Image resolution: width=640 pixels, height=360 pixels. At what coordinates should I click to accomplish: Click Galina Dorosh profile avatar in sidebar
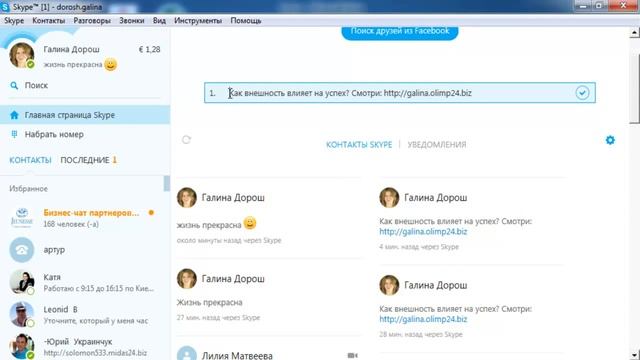22,55
